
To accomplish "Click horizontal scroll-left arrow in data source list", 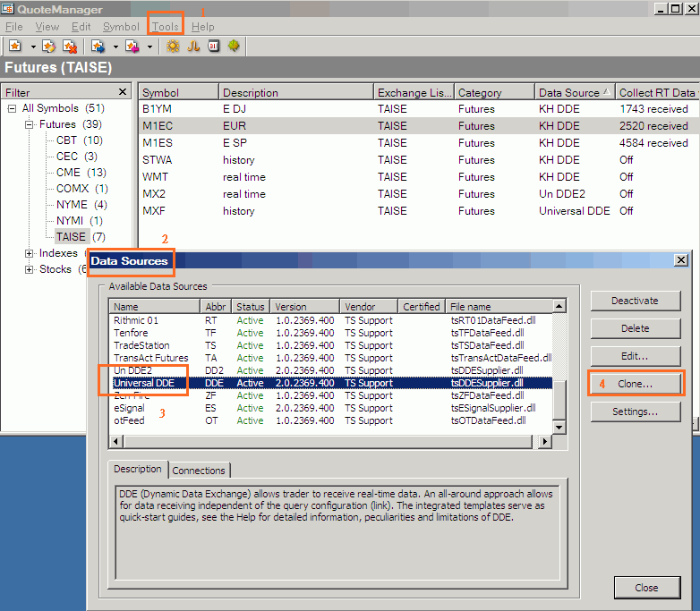I will pyautogui.click(x=116, y=441).
